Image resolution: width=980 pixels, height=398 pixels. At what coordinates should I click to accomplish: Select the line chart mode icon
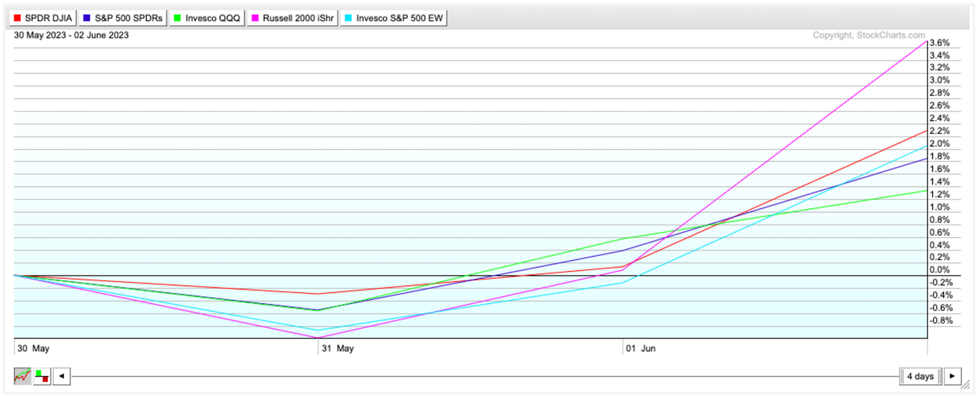[x=22, y=376]
